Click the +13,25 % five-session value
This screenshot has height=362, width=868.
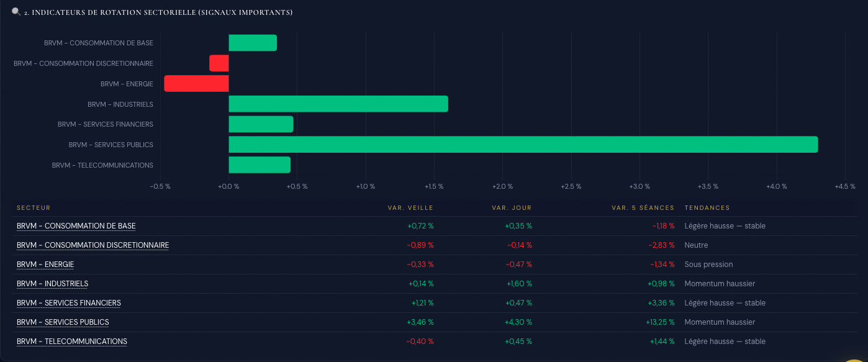pos(660,322)
